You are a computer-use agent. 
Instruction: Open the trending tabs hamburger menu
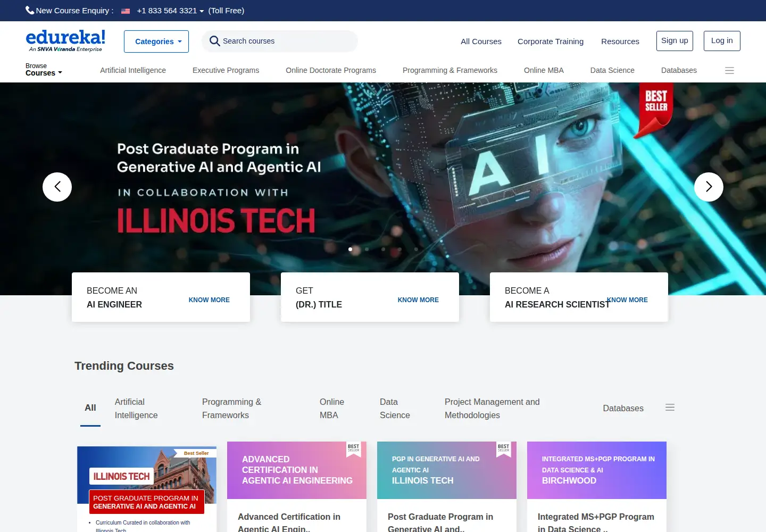pos(670,408)
